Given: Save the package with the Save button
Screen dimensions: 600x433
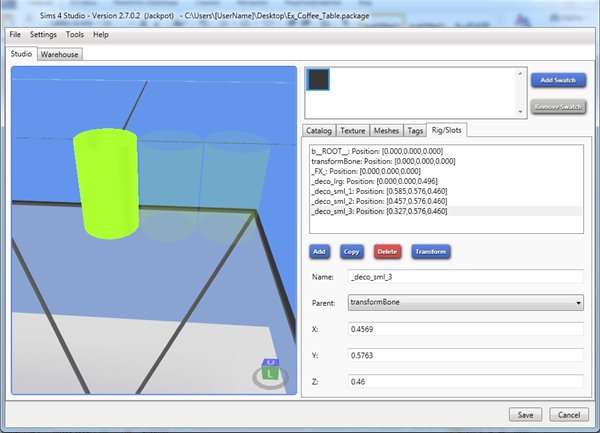Looking at the screenshot, I should point(523,414).
